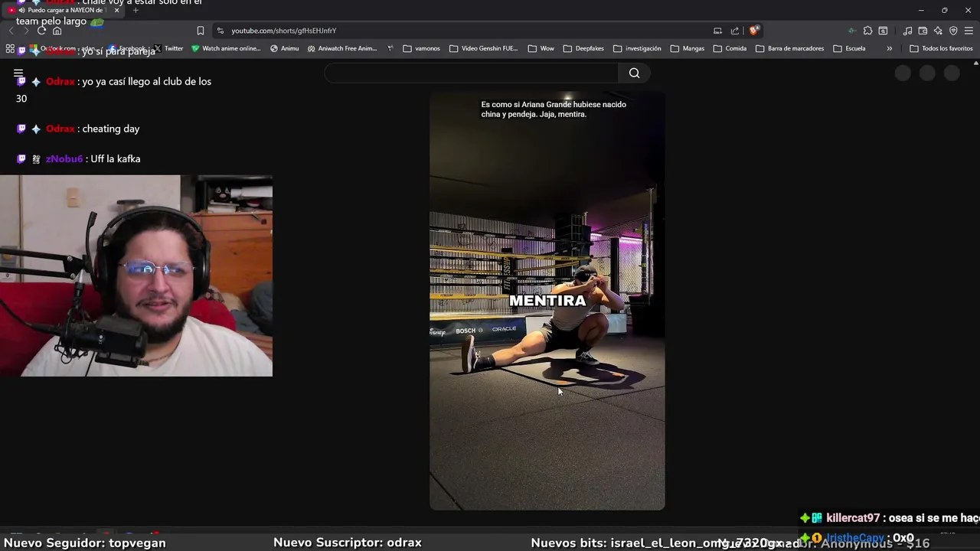
Task: Open the YouTube guide hamburger menu
Action: 18,73
